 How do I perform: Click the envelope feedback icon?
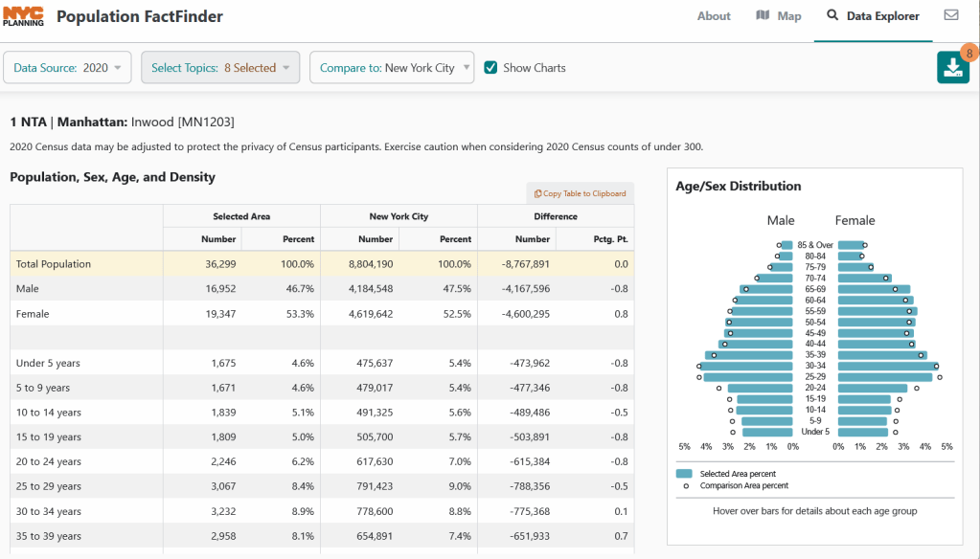tap(951, 15)
